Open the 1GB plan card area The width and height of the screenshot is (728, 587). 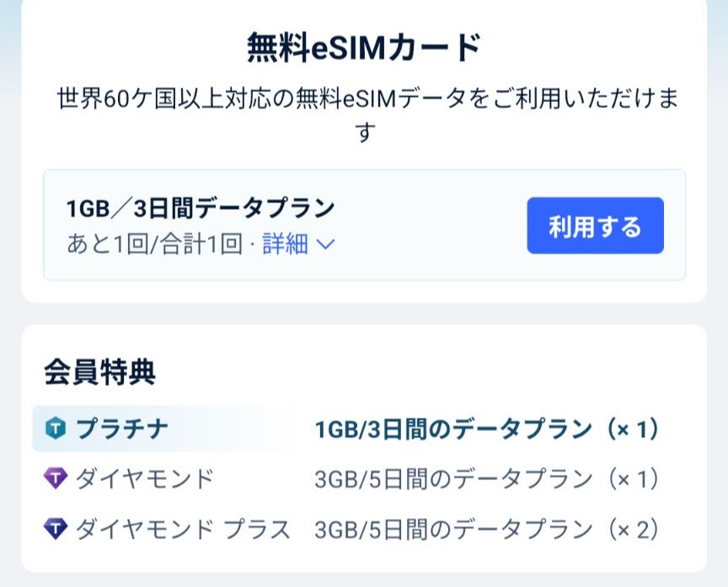pyautogui.click(x=365, y=225)
